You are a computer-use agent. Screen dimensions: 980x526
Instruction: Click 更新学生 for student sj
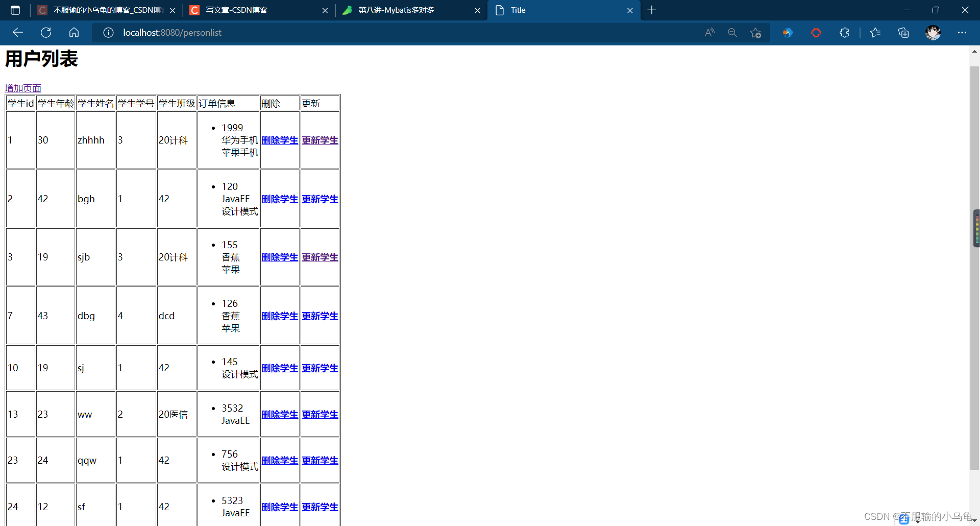click(320, 368)
